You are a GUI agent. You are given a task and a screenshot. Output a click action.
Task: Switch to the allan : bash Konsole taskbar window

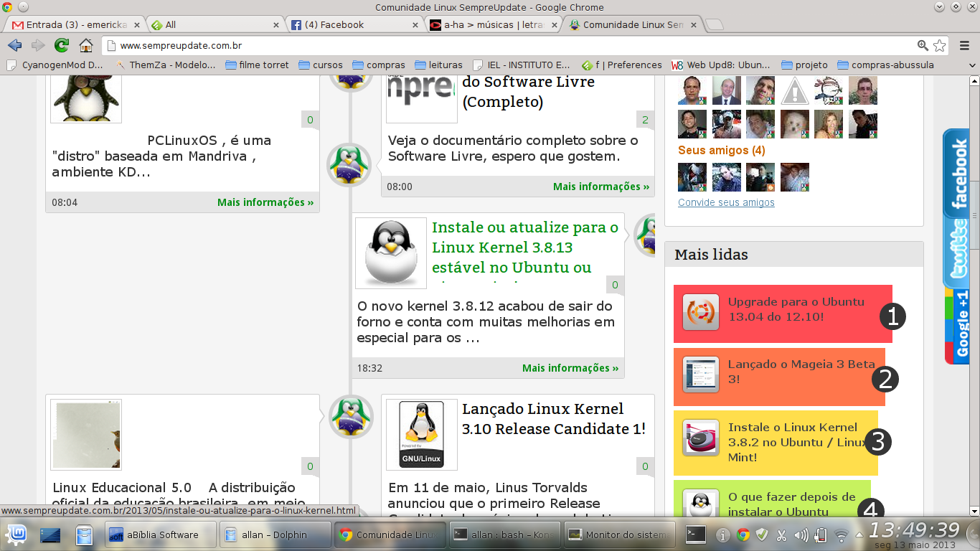(x=504, y=534)
